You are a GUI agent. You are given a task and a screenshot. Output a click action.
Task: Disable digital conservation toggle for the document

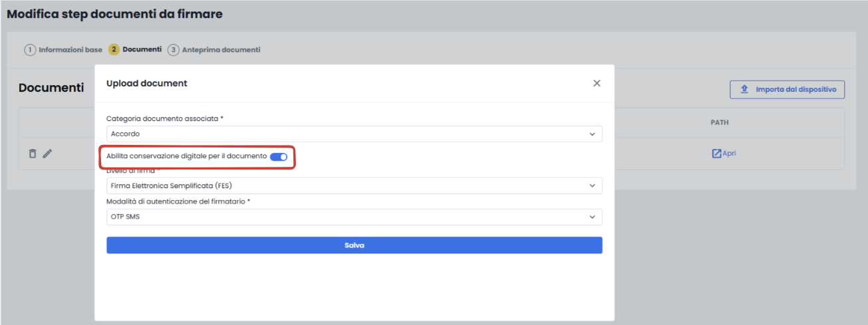279,156
